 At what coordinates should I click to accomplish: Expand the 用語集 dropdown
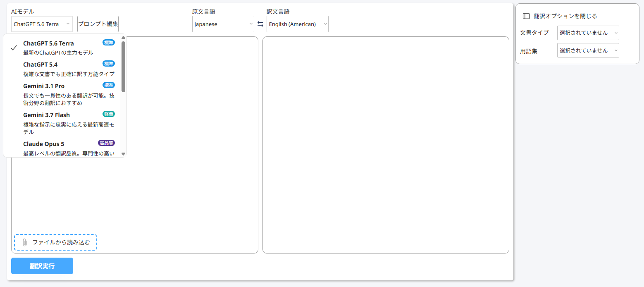(588, 50)
